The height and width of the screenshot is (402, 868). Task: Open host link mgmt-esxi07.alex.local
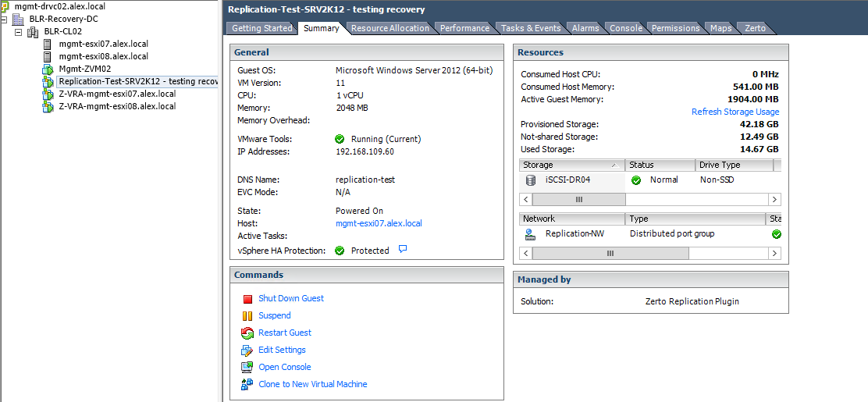pos(379,223)
